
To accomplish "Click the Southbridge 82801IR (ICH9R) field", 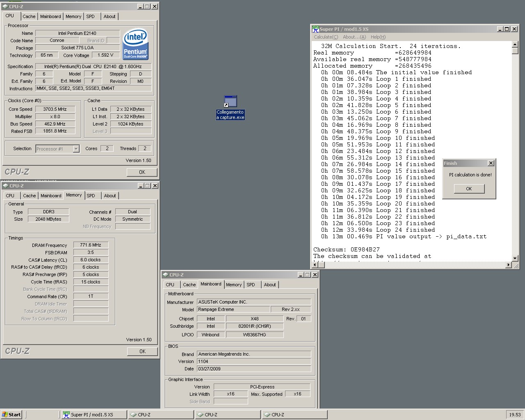I will coord(254,326).
